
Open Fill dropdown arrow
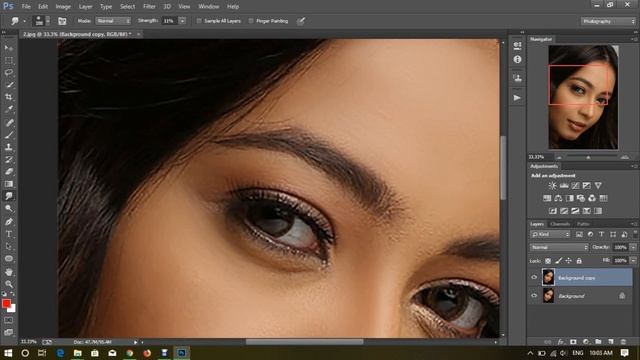[x=633, y=260]
